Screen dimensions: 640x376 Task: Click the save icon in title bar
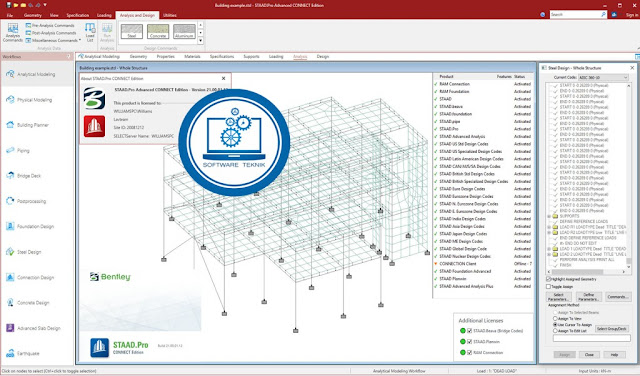point(9,5)
